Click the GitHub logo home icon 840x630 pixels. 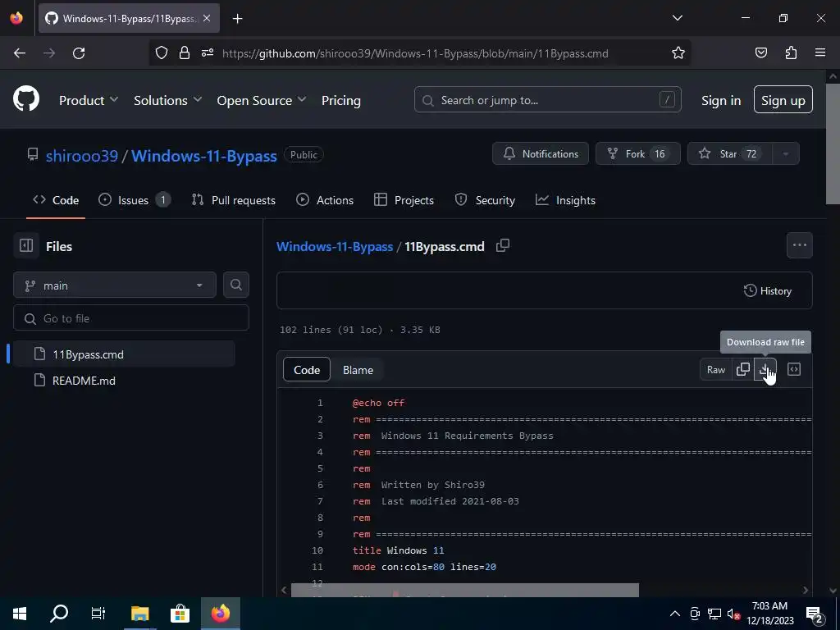pyautogui.click(x=26, y=99)
